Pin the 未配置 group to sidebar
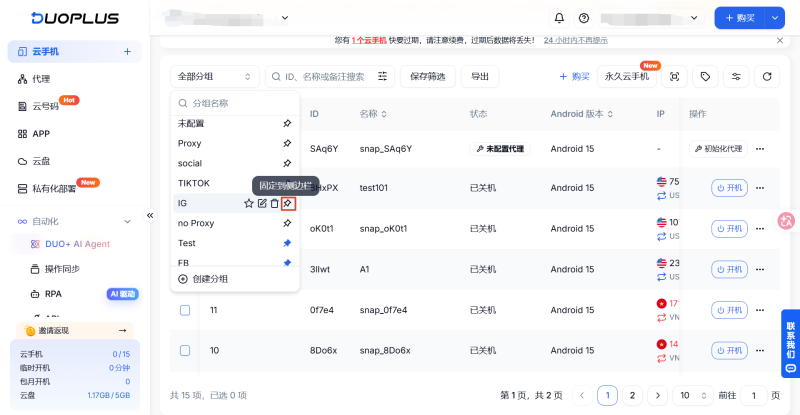Image resolution: width=800 pixels, height=415 pixels. tap(287, 124)
